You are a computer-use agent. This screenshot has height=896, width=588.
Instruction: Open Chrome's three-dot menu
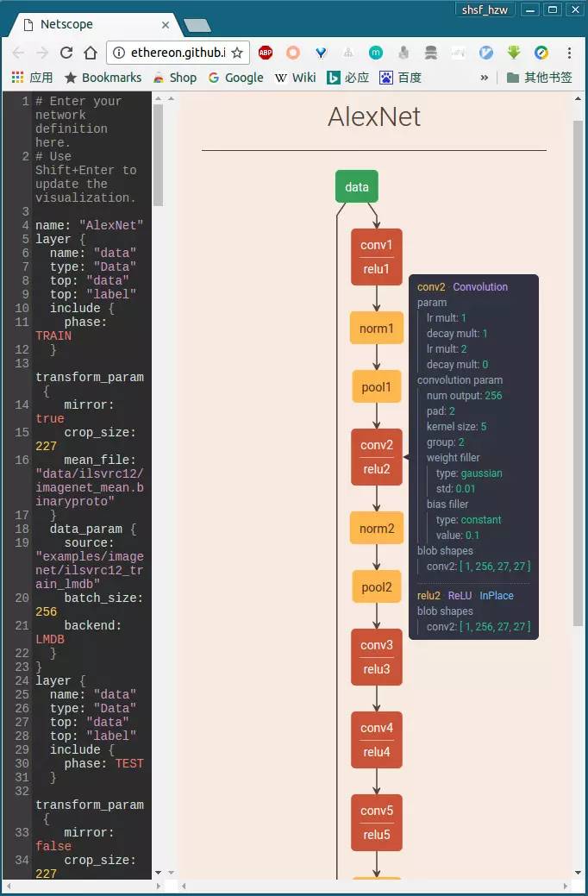tap(569, 53)
